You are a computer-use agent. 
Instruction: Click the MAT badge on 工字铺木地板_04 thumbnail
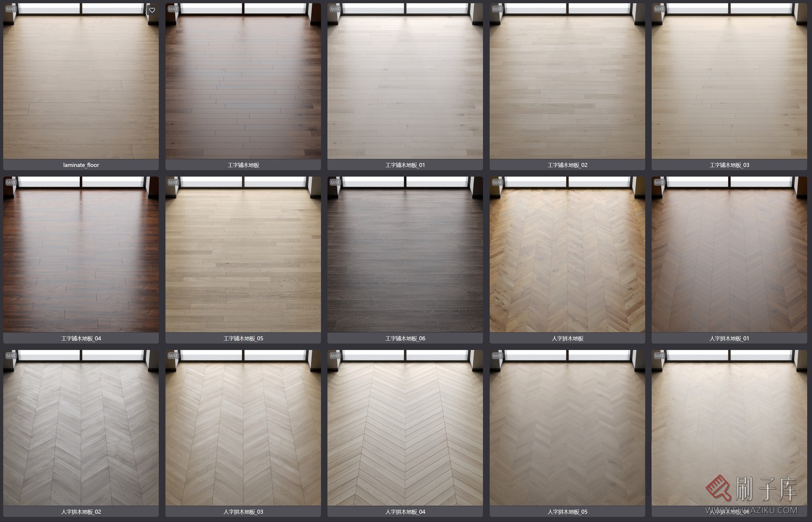tap(11, 182)
